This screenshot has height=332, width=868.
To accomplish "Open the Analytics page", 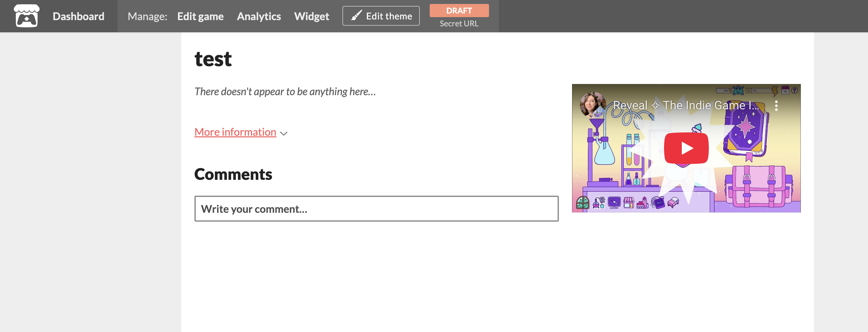I will (258, 16).
